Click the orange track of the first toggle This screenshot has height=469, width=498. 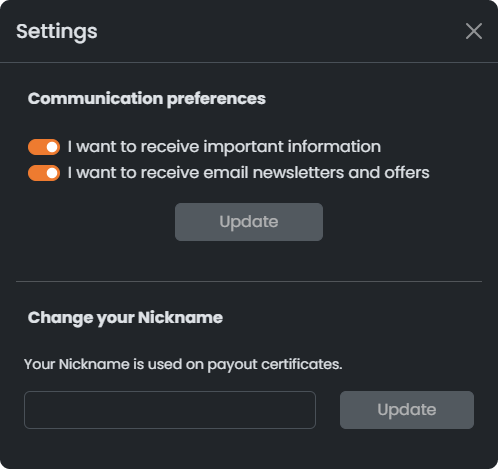click(x=37, y=147)
